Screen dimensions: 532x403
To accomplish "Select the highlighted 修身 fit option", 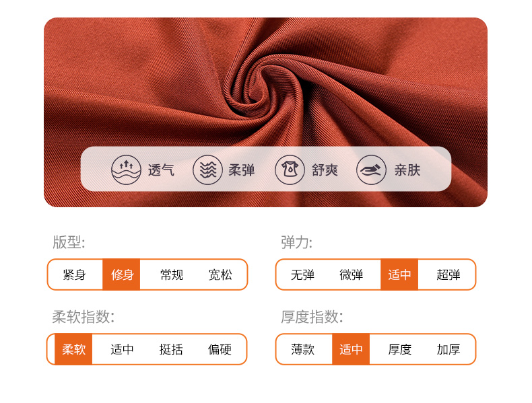I will 121,274.
